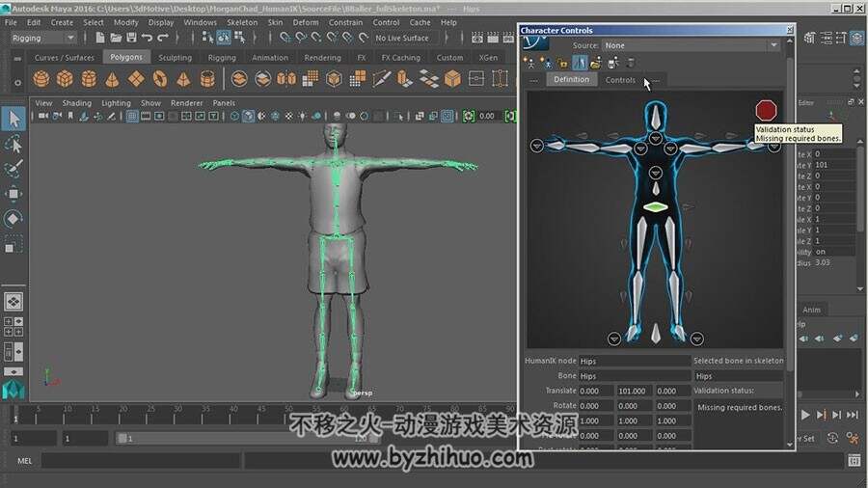Activate the Rotate tool in toolbox
Screen dimensions: 868x488
tap(14, 219)
